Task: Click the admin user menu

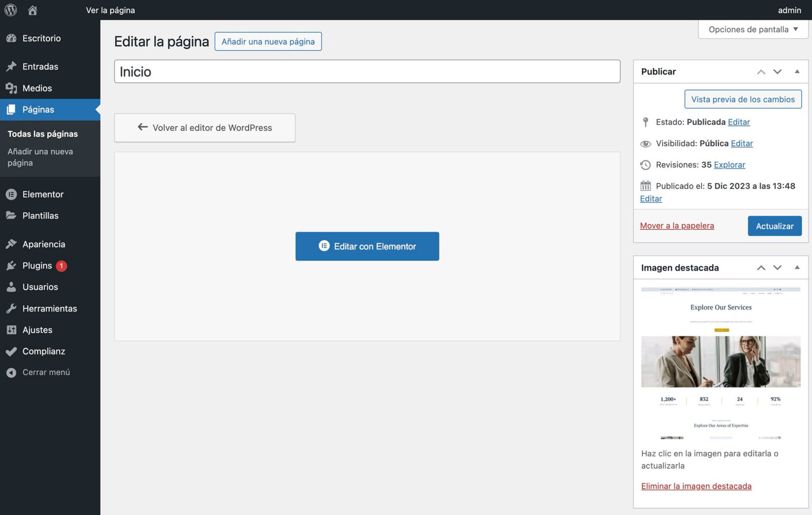Action: point(789,10)
